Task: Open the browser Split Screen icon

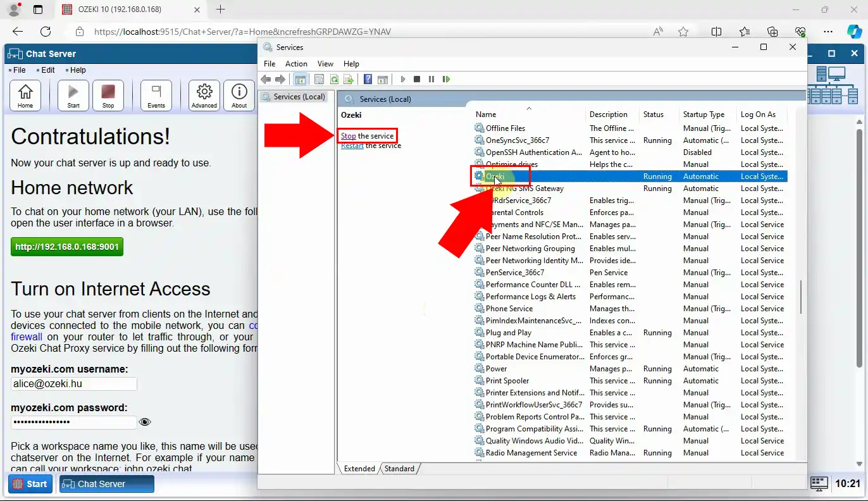Action: (716, 32)
